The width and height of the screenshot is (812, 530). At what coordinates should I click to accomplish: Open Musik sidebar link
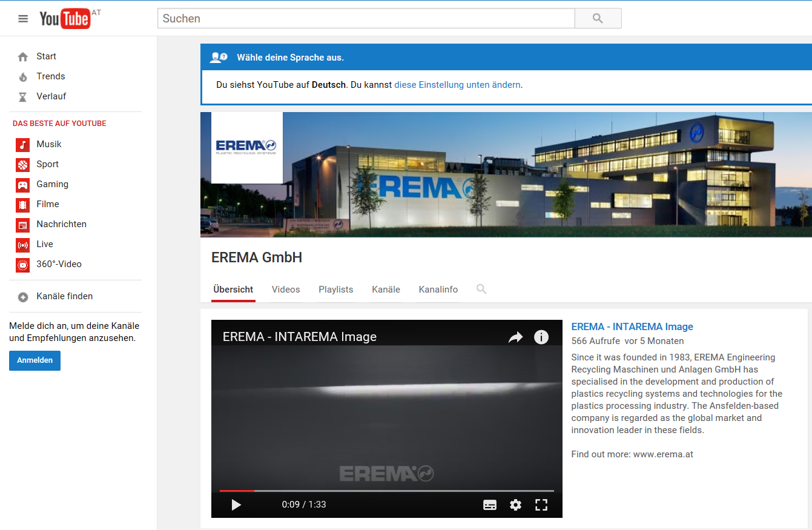(49, 144)
